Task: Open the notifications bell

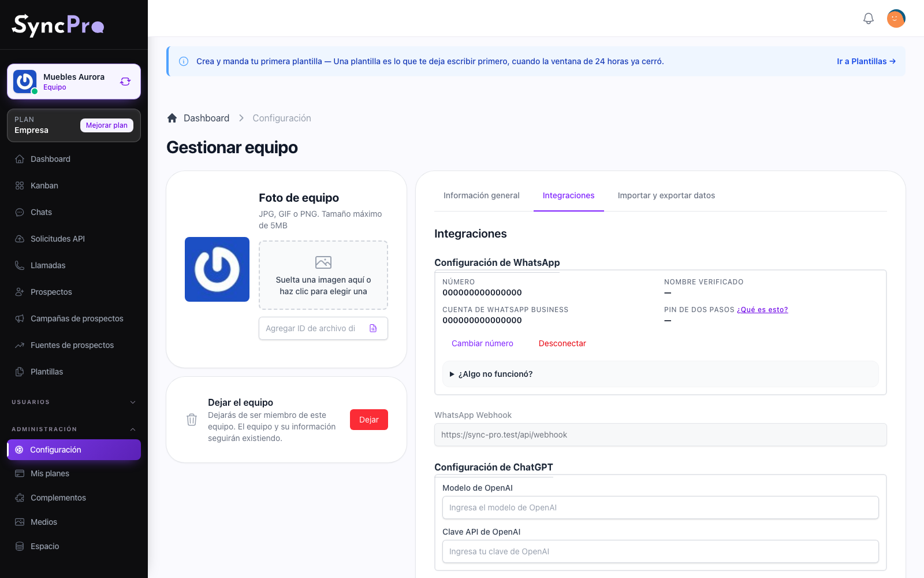Action: pos(868,18)
